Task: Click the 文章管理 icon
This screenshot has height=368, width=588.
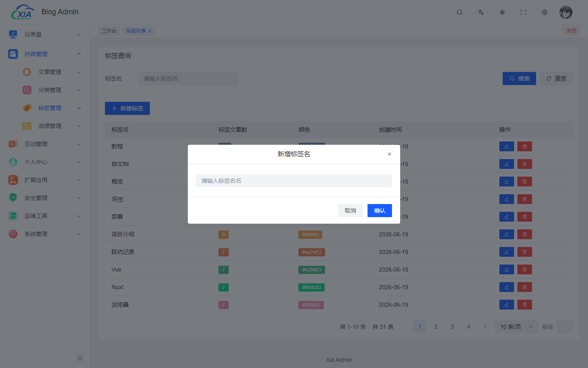Action: [x=27, y=72]
